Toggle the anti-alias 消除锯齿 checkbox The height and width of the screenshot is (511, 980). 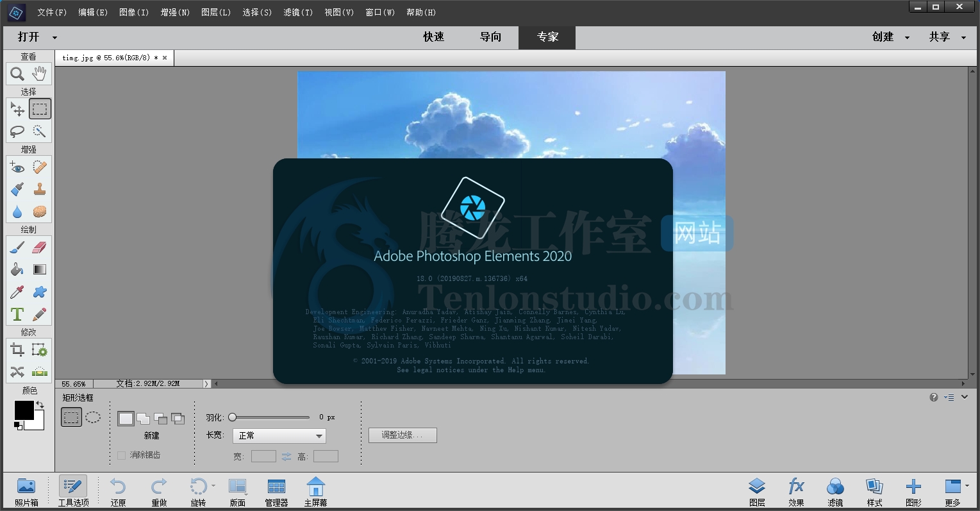[x=121, y=455]
